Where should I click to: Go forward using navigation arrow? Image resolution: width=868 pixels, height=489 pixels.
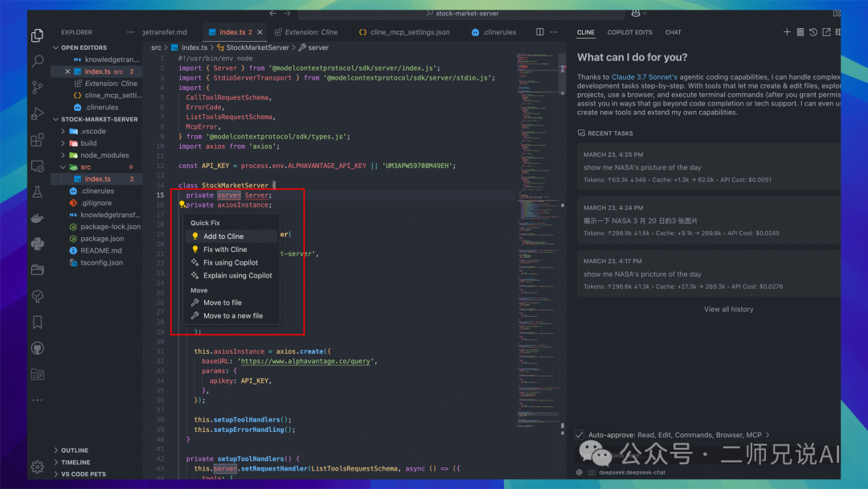(287, 14)
